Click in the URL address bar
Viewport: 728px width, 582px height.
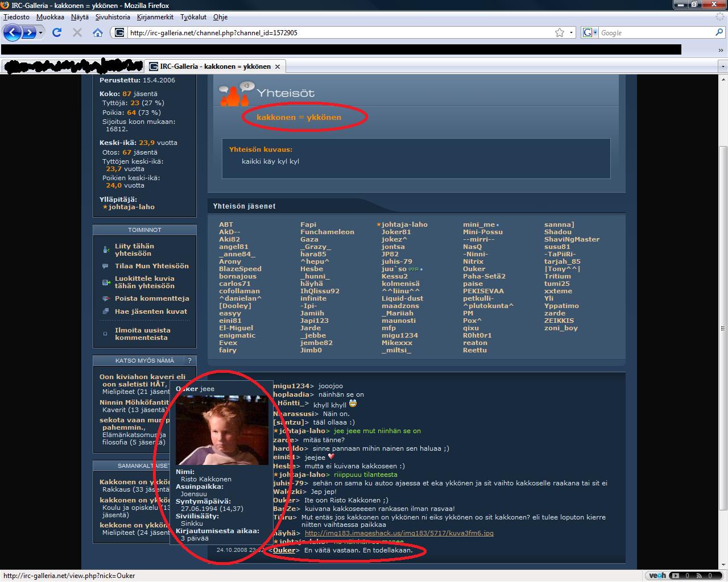336,32
